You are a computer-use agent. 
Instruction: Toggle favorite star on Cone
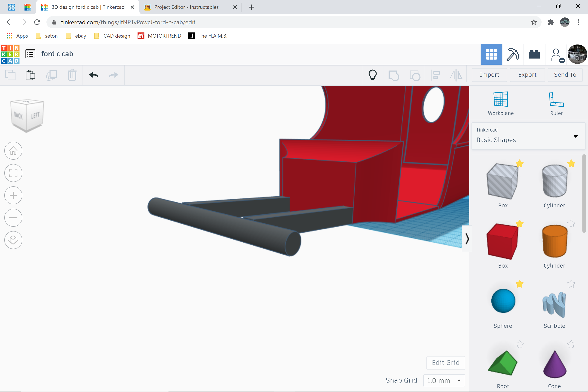point(571,344)
